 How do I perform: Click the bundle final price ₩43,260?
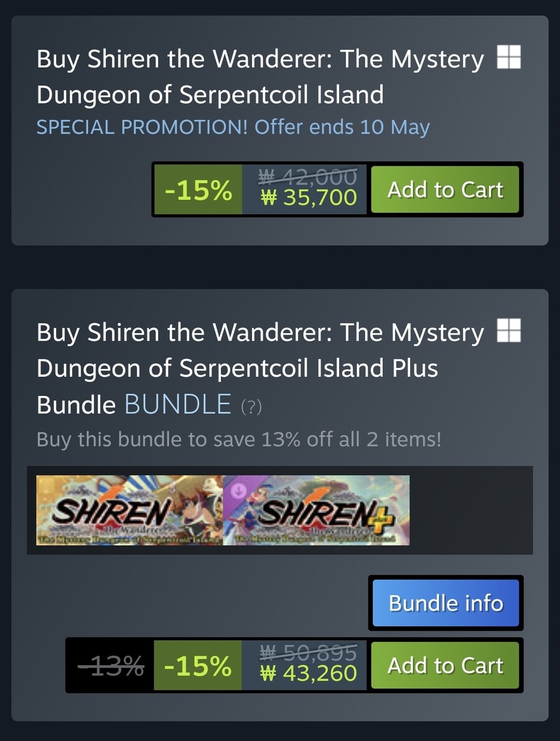click(x=309, y=673)
